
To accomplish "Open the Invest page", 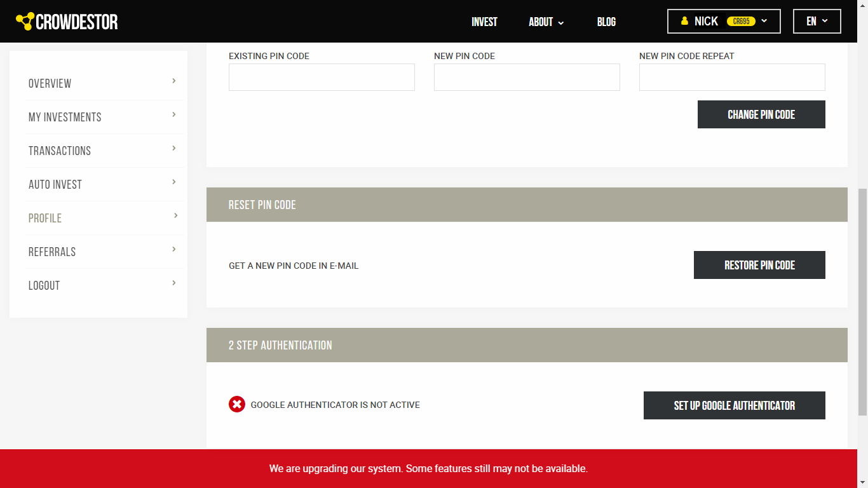I will (484, 22).
